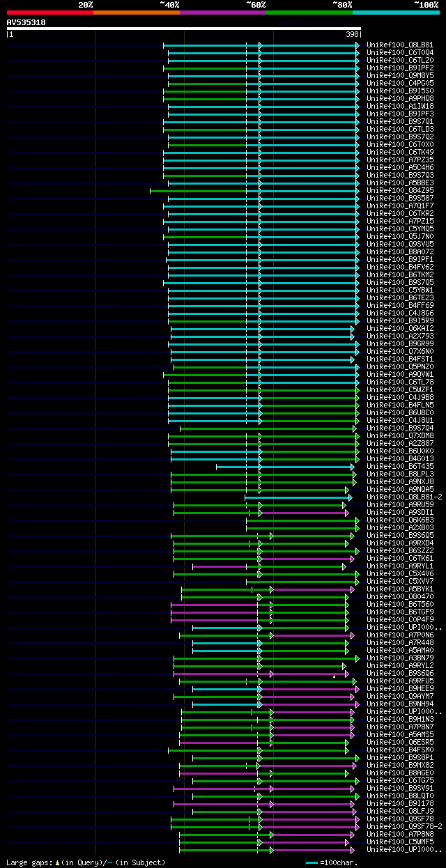Select the UniRef100_Q9AYM7 entry

point(400,696)
